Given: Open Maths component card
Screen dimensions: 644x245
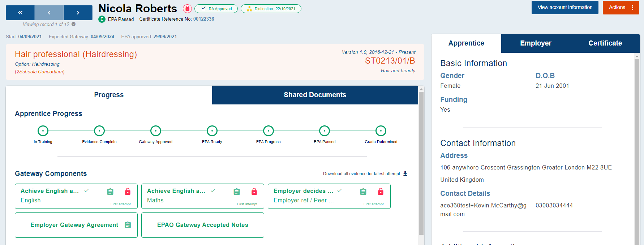Looking at the screenshot, I should 203,196.
